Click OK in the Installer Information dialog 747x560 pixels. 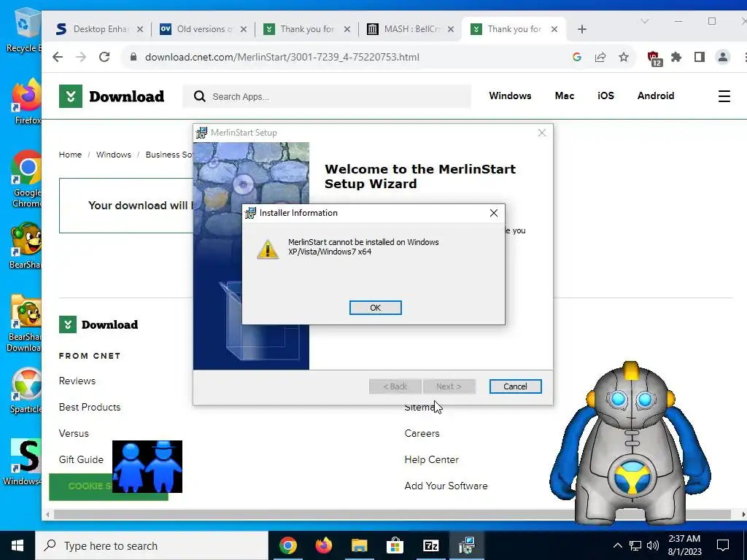tap(376, 308)
